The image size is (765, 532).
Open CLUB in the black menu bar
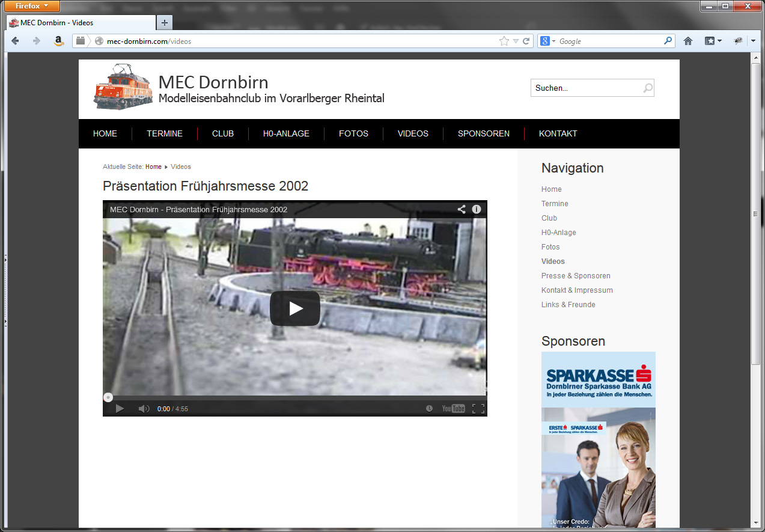[223, 133]
